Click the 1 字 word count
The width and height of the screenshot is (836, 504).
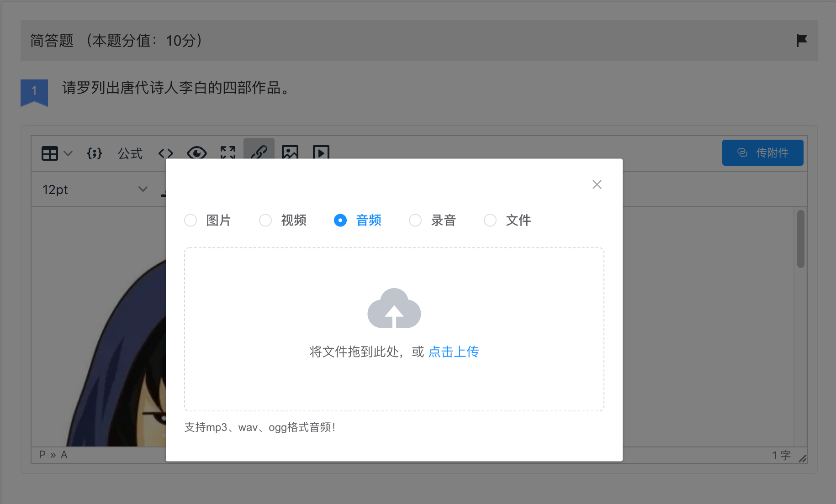pos(781,455)
